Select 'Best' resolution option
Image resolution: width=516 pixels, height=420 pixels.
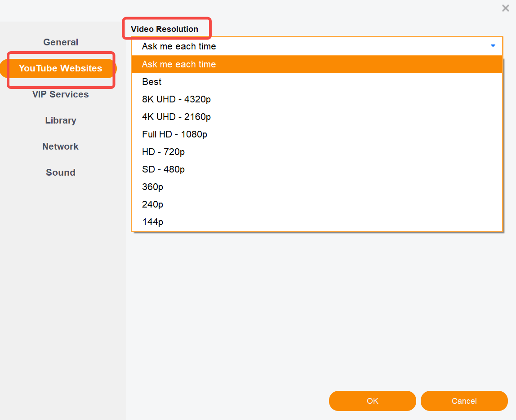pyautogui.click(x=317, y=82)
